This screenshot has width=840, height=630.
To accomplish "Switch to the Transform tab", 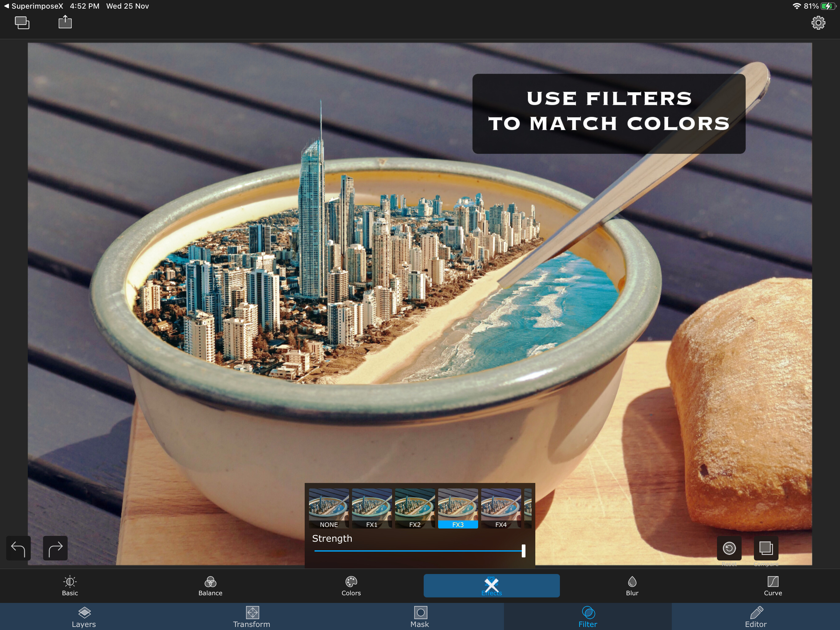I will 252,617.
